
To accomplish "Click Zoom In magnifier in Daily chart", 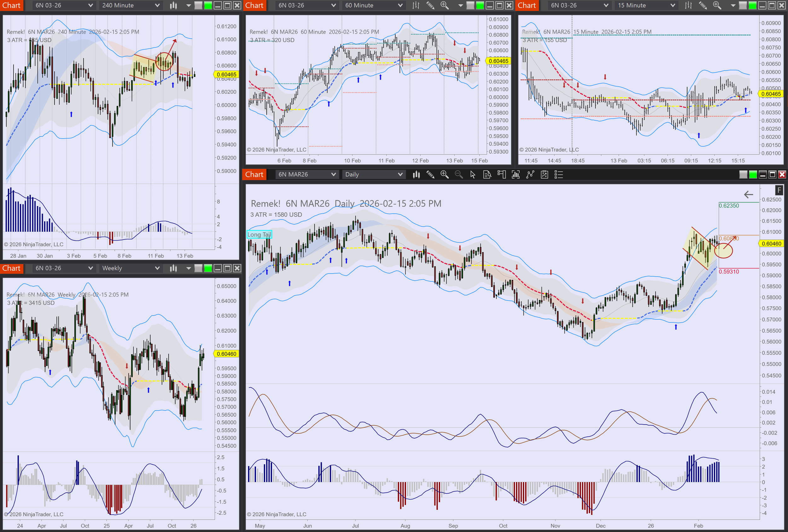I will tap(444, 174).
